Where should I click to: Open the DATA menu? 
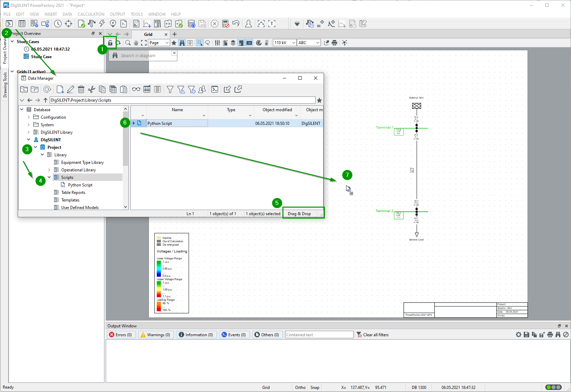[67, 14]
